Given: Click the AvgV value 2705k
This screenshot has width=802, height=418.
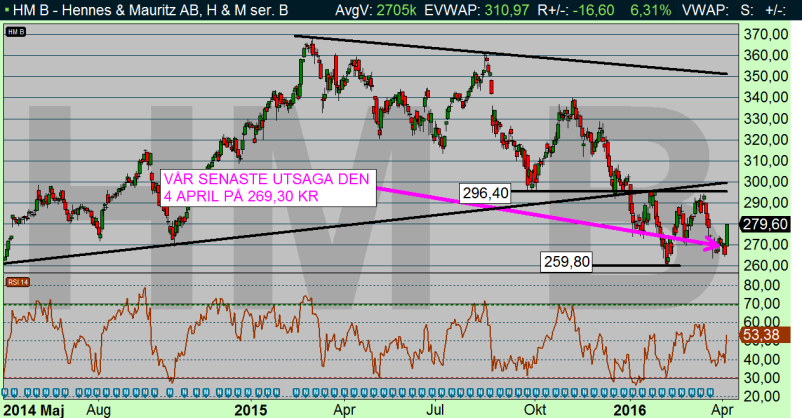Looking at the screenshot, I should [396, 10].
